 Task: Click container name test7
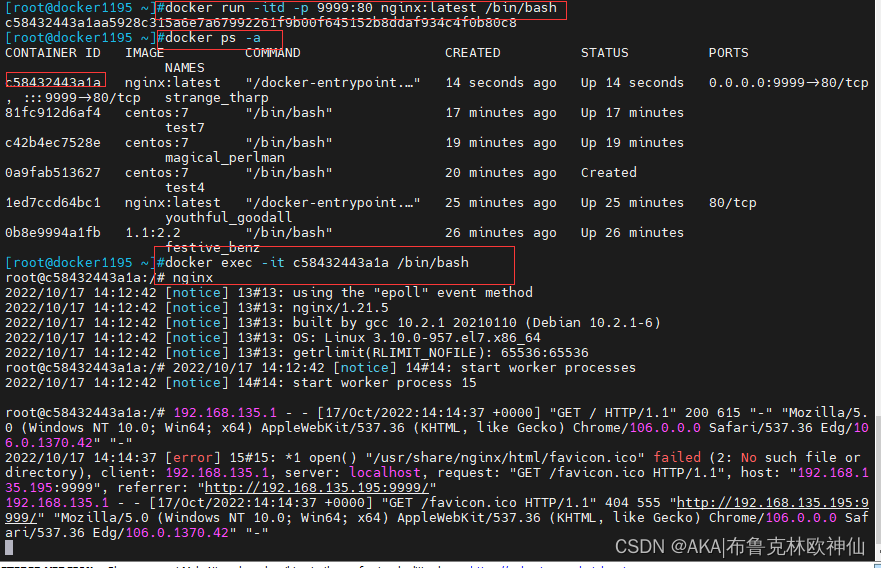[x=185, y=128]
